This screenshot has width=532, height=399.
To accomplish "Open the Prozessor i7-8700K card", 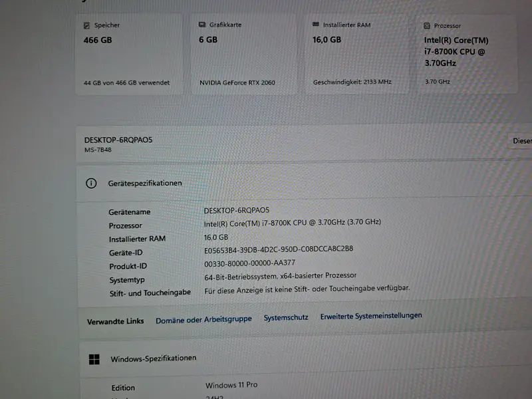I will click(x=467, y=54).
